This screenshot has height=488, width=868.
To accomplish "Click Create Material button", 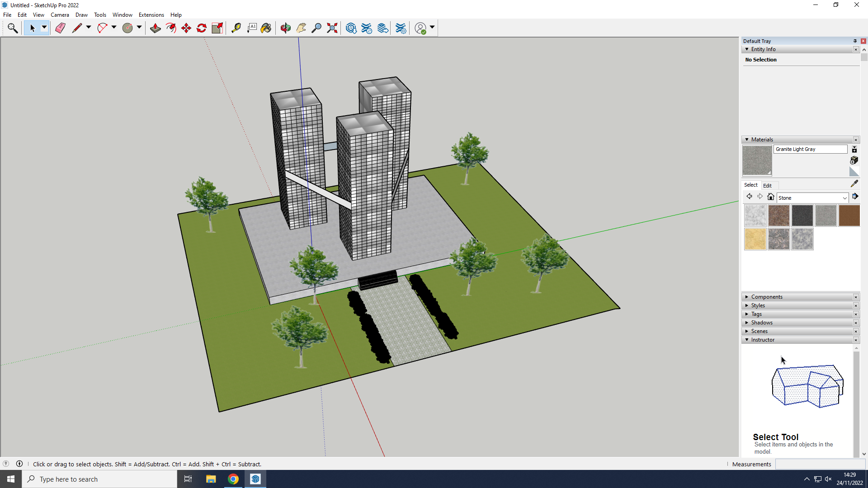I will pos(854,160).
